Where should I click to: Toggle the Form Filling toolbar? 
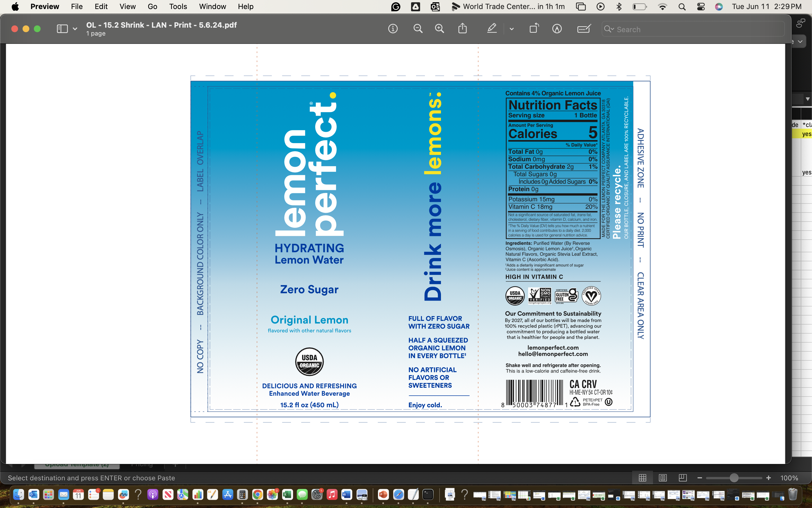pyautogui.click(x=584, y=29)
